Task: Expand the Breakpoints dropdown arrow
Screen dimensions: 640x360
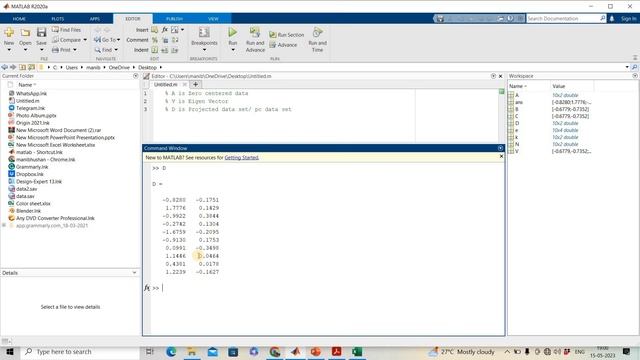Action: [204, 50]
